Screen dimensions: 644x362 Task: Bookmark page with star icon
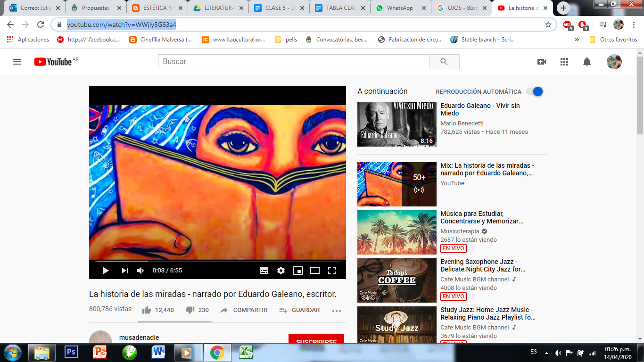(548, 25)
